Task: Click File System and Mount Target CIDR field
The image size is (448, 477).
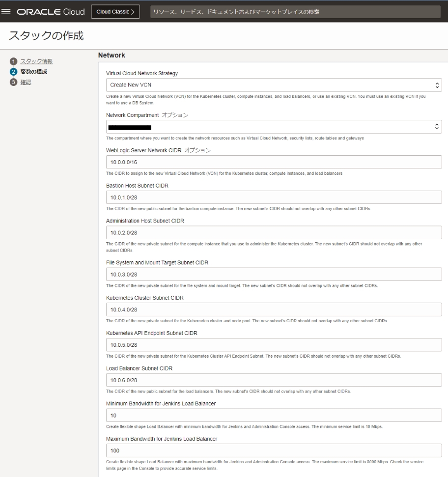Action: point(274,274)
